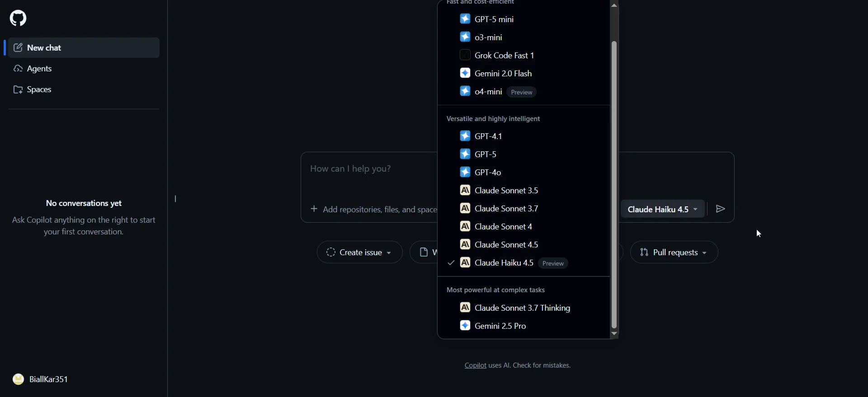Choose Claude Sonnet 3.7 Thinking

click(x=524, y=308)
